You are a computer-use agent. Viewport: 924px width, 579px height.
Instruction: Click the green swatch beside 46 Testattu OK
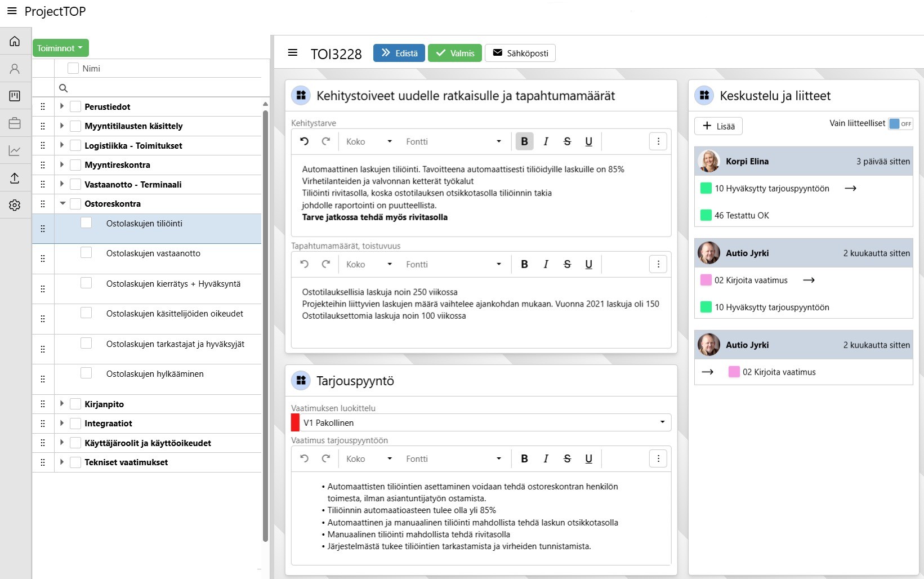click(x=706, y=215)
